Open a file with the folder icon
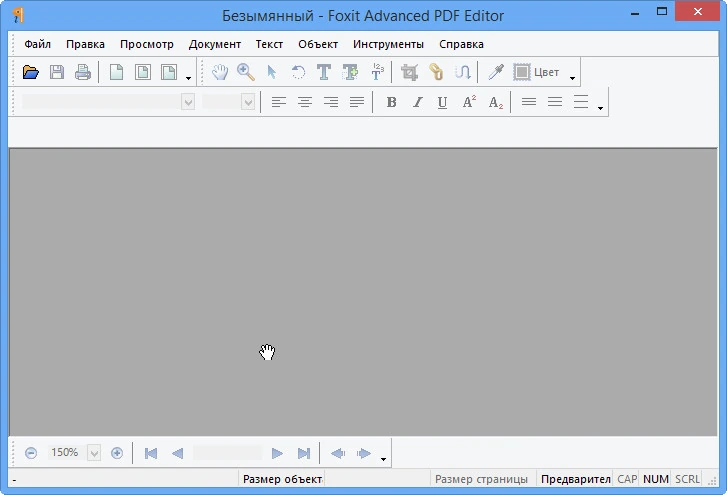The image size is (727, 495). [31, 72]
